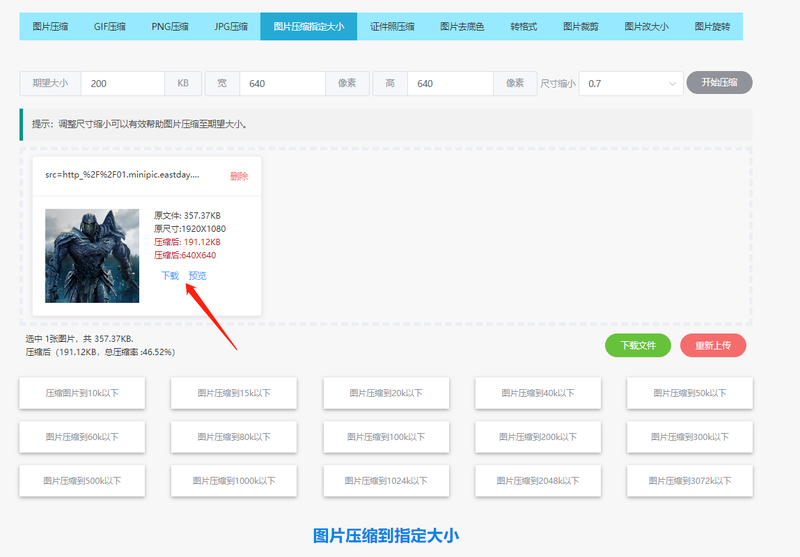
Task: Click the red 重新上传 button
Action: (x=713, y=345)
